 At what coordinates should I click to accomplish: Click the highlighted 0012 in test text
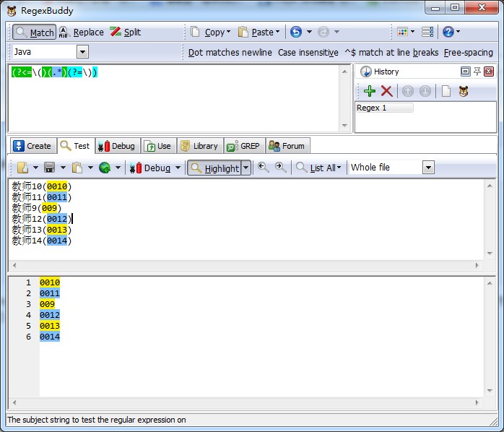[57, 219]
